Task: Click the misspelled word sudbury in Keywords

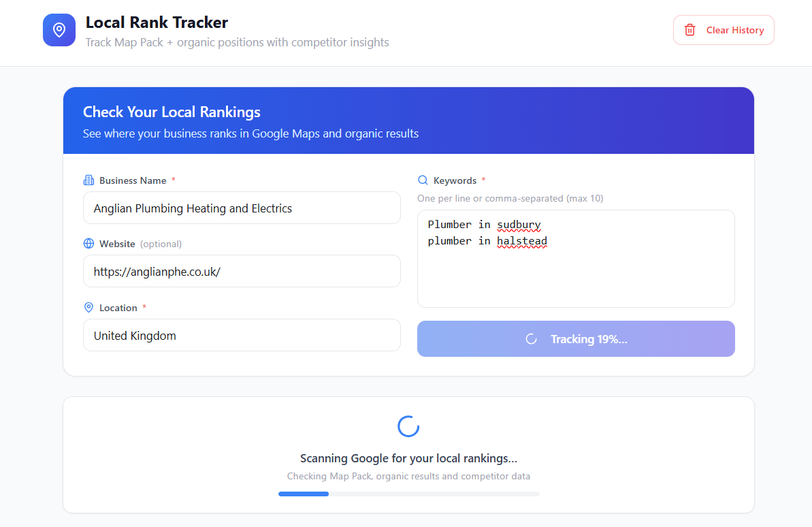Action: 519,224
